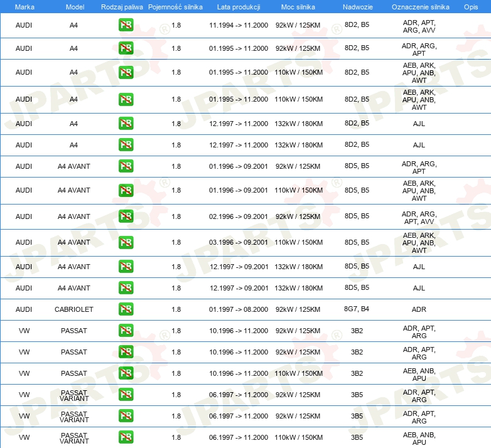Click fuel icon in A4 AVANT 02.1996 row

tap(126, 216)
